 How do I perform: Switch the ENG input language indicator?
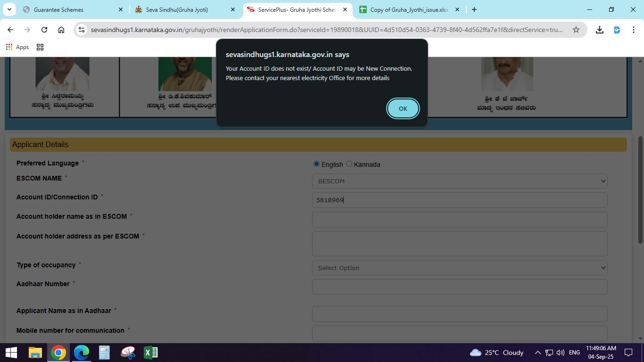tap(574, 353)
